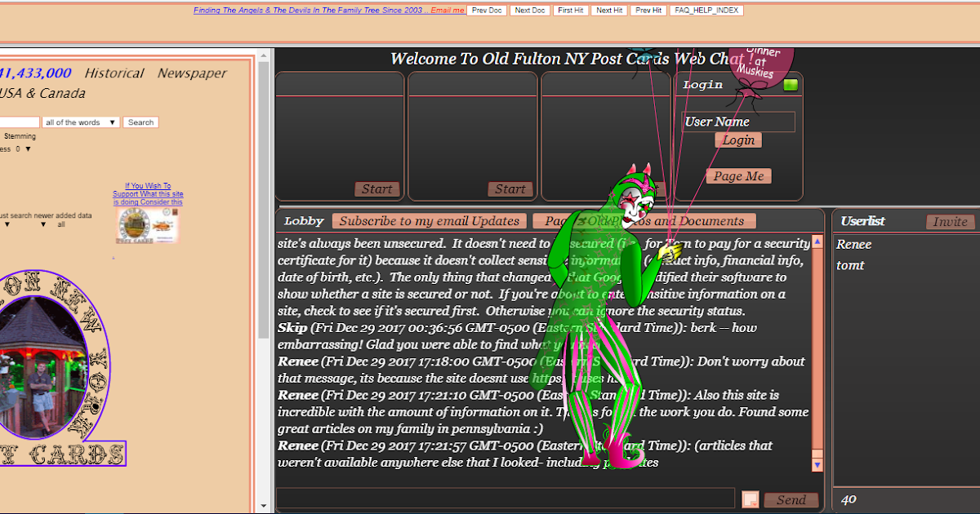Click the 'Email me' link

(448, 11)
